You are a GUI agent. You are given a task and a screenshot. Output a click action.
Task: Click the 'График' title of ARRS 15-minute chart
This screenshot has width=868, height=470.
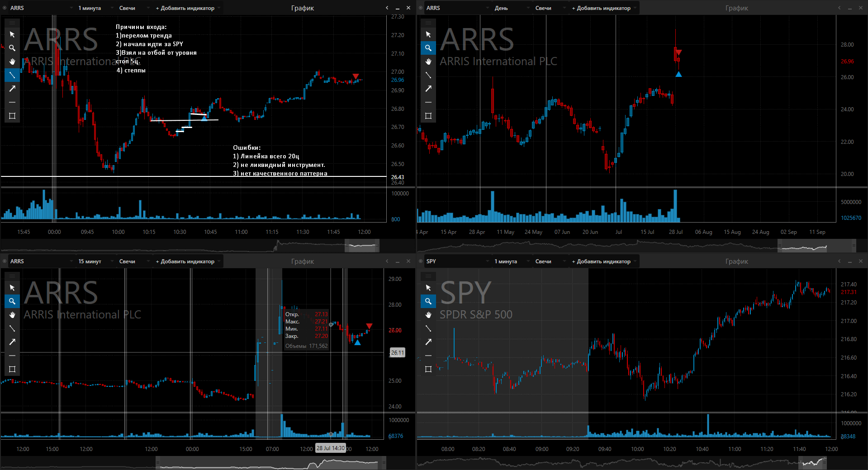pyautogui.click(x=303, y=261)
